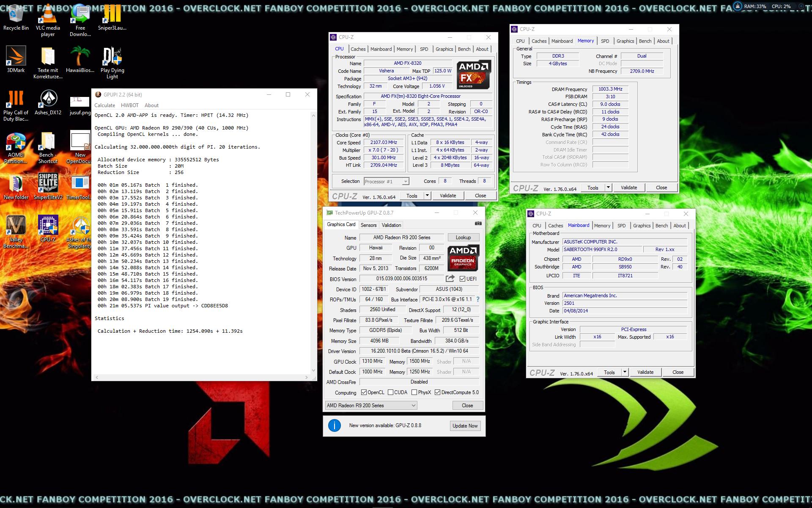Image resolution: width=812 pixels, height=508 pixels.
Task: Launch Ashes of the Singularity shortcut
Action: (80, 232)
